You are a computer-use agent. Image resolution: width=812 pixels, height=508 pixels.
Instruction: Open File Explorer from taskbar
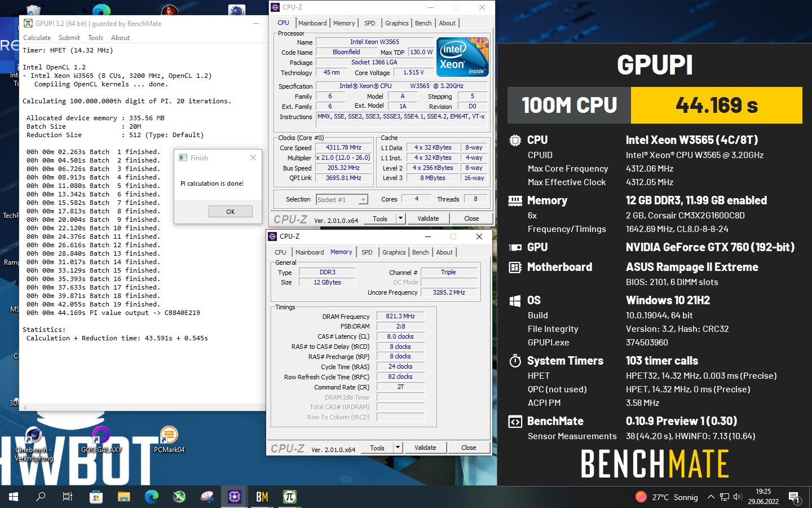point(123,497)
